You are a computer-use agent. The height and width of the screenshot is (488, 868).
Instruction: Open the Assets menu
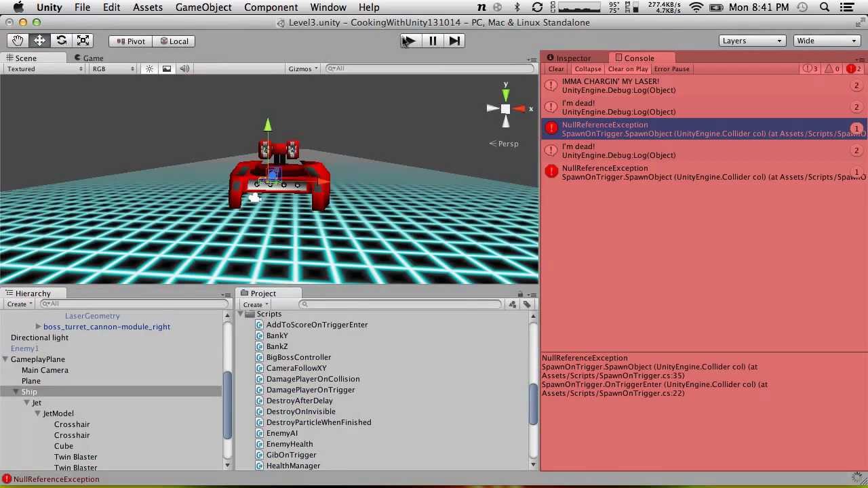[x=147, y=7]
